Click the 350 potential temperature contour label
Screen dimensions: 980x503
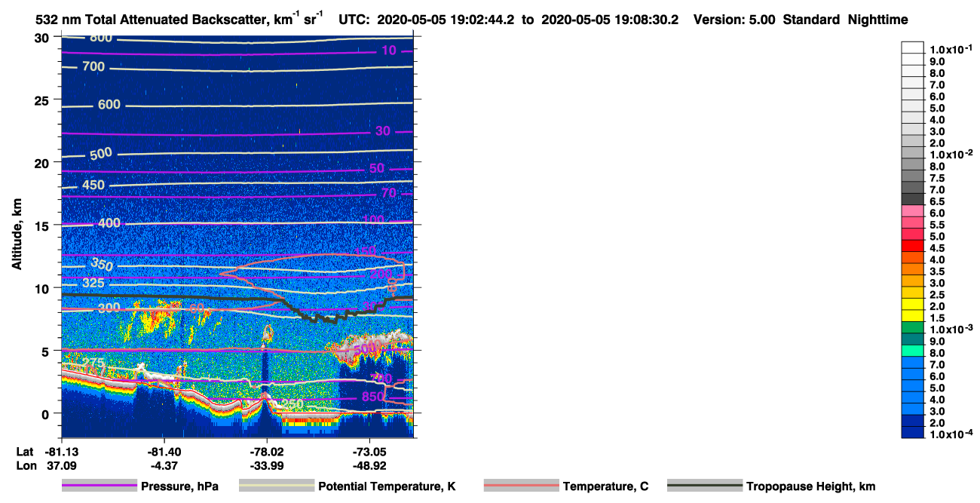pyautogui.click(x=102, y=264)
